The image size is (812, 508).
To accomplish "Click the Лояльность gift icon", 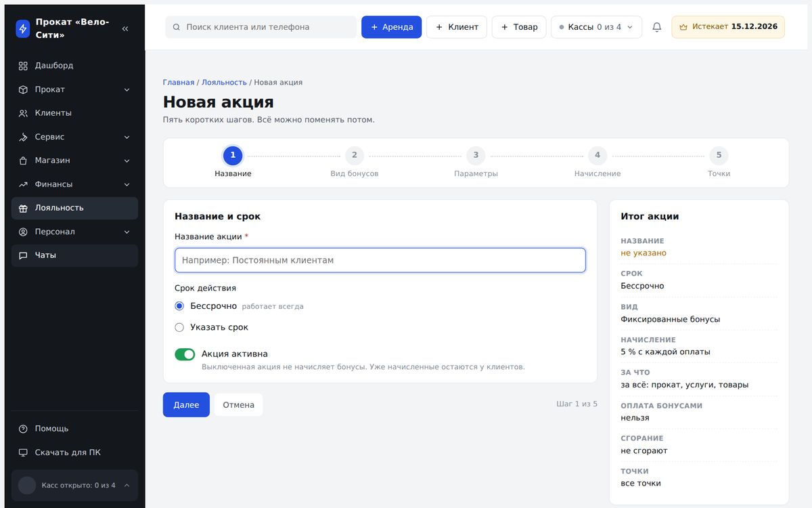I will tap(23, 208).
